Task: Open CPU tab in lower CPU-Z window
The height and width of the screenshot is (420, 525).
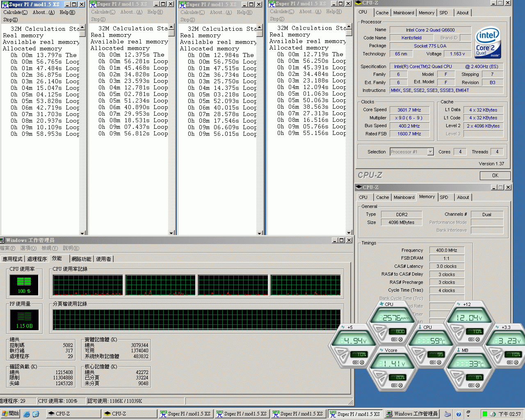Action: click(x=363, y=197)
